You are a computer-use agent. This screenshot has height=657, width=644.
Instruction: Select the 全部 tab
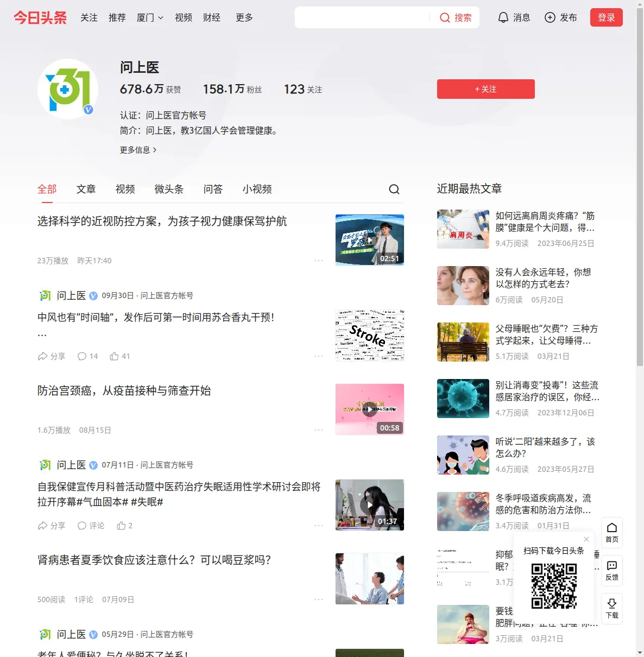coord(47,189)
